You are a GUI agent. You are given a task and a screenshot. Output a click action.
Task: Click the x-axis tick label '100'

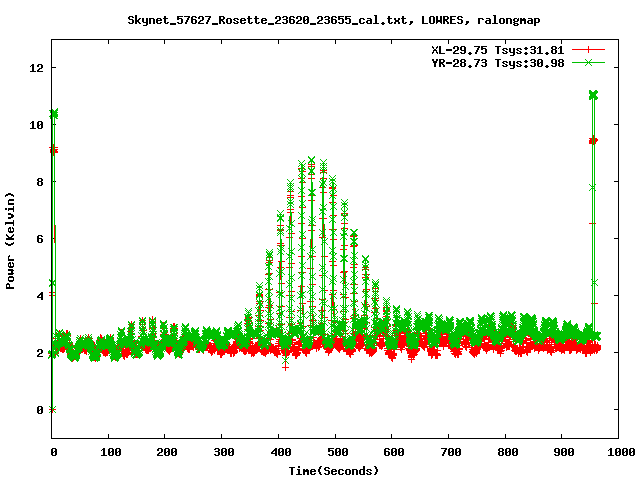tap(110, 452)
